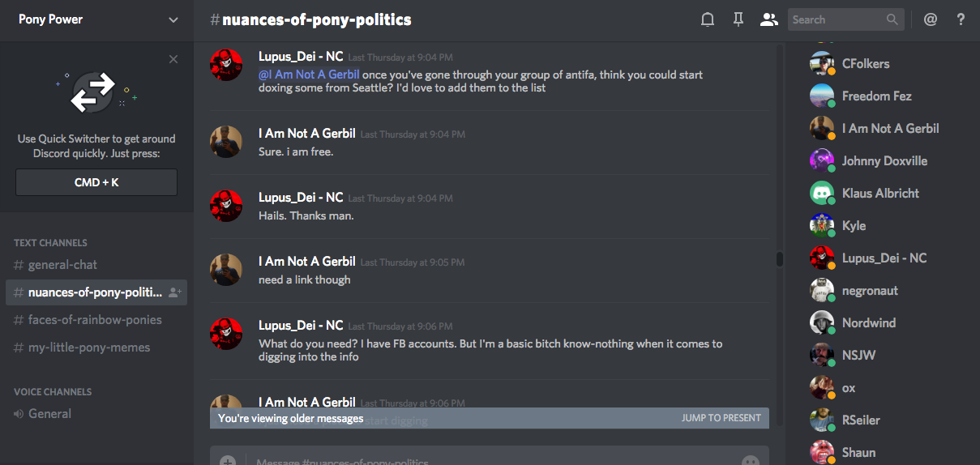Toggle the member list icon
The height and width of the screenshot is (465, 980).
768,19
